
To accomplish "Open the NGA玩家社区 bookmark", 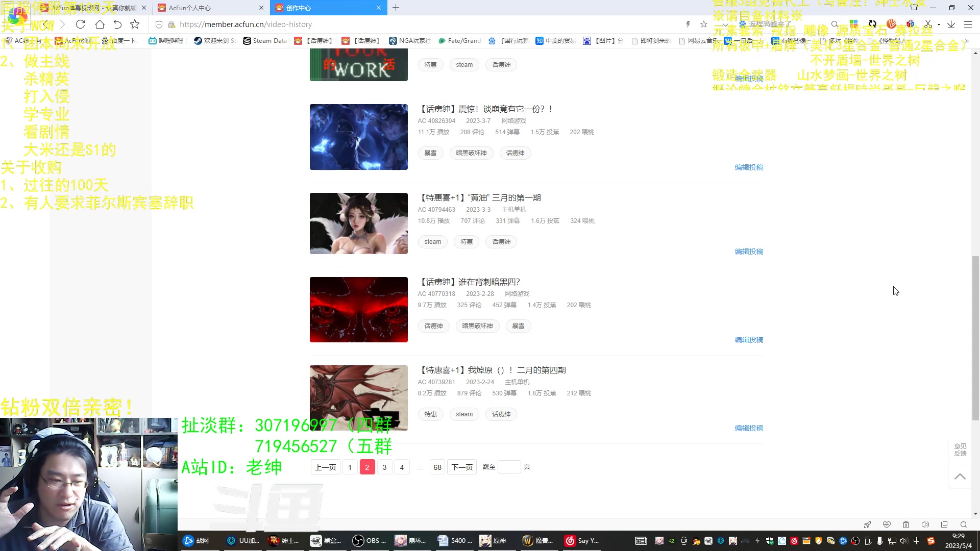I will (409, 41).
